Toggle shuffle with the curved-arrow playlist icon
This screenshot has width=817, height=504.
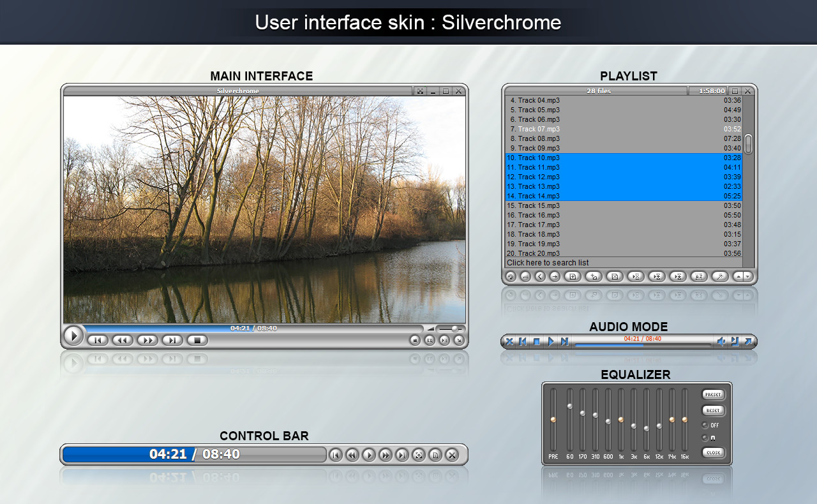coord(510,276)
